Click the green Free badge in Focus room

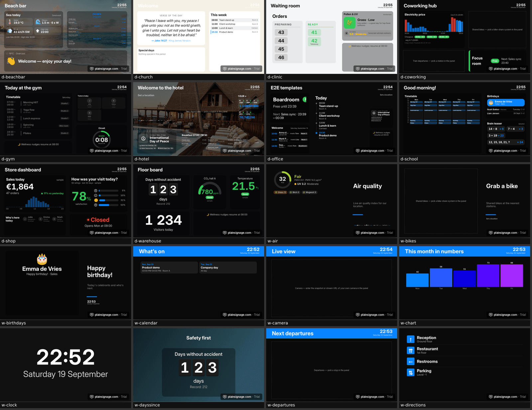495,61
